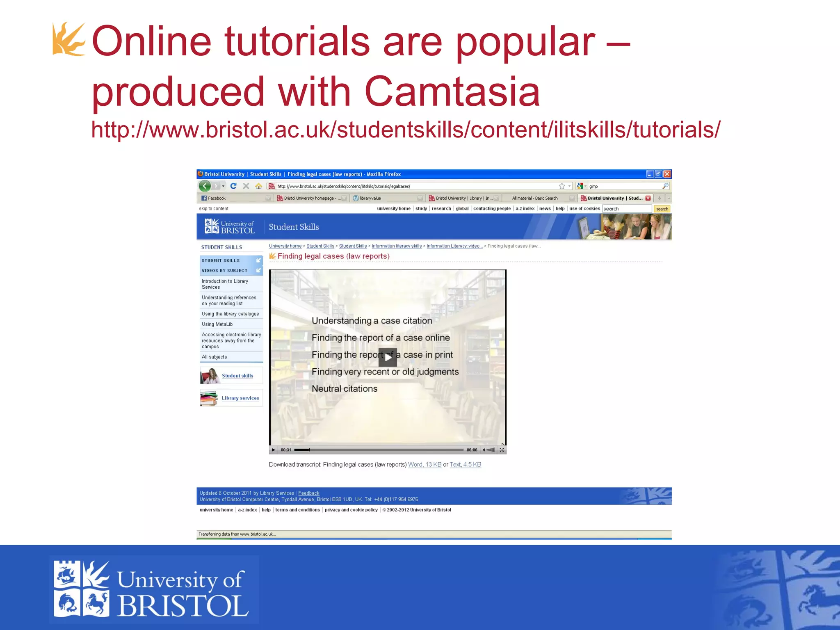
Task: Download the Word, 13 KB transcript
Action: coord(425,464)
